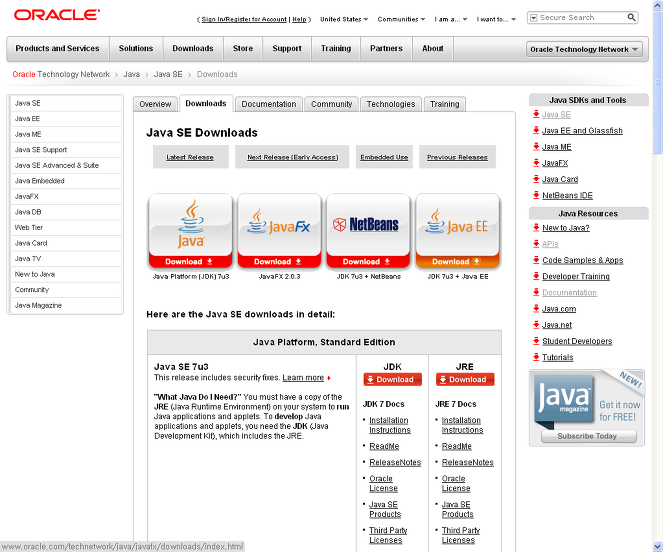Click the red arrow after Learn more
Image resolution: width=663 pixels, height=552 pixels.
pos(329,378)
